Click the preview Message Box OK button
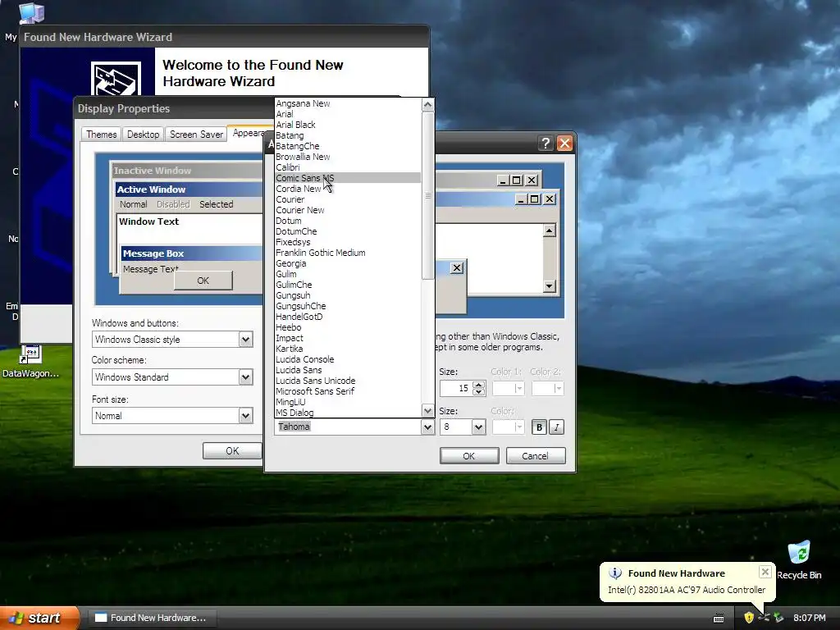This screenshot has width=840, height=630. (203, 281)
